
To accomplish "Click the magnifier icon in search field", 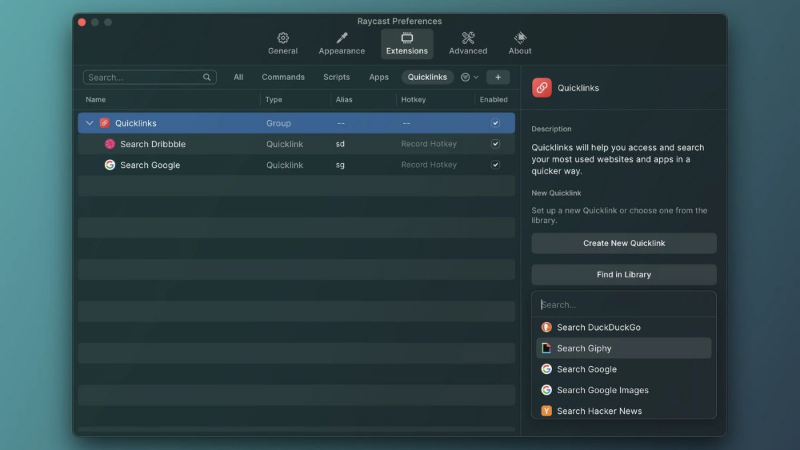I will (207, 78).
